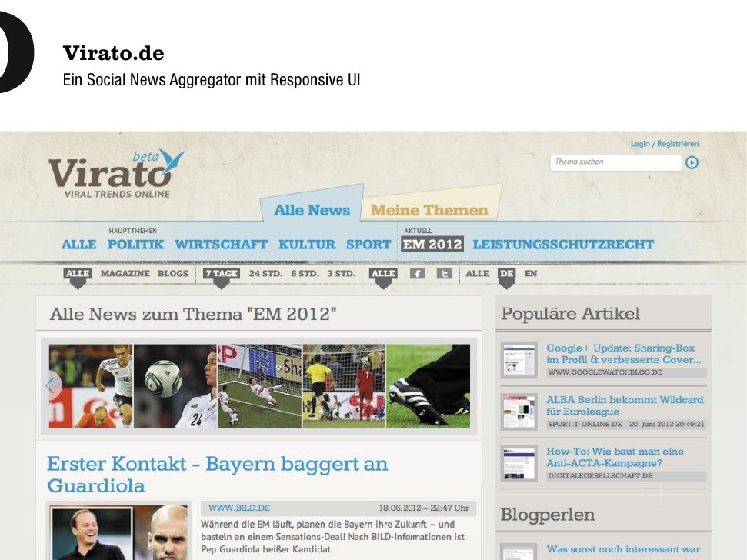
Task: Click the Alle News zum Thema "EM 2012" heading
Action: 193,314
